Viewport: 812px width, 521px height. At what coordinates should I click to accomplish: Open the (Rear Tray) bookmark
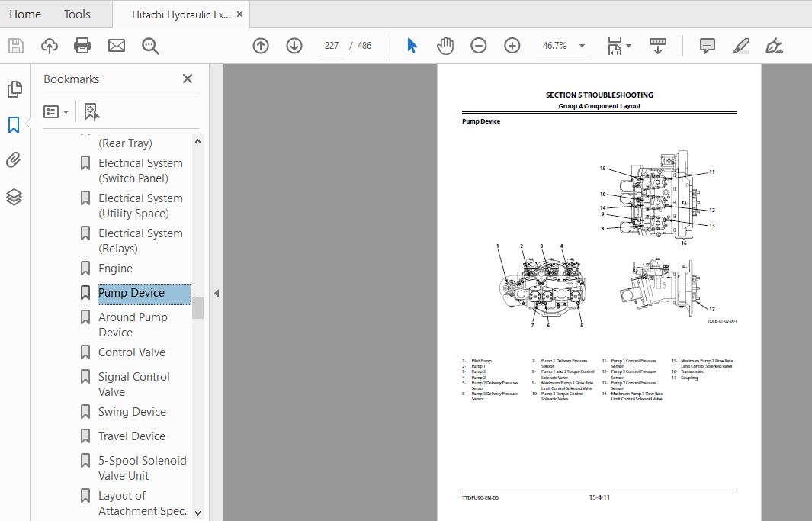(125, 143)
